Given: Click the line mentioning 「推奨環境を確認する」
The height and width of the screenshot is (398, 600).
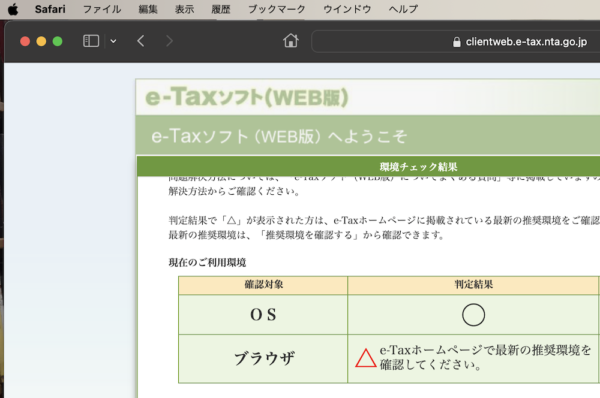Looking at the screenshot, I should click(306, 235).
